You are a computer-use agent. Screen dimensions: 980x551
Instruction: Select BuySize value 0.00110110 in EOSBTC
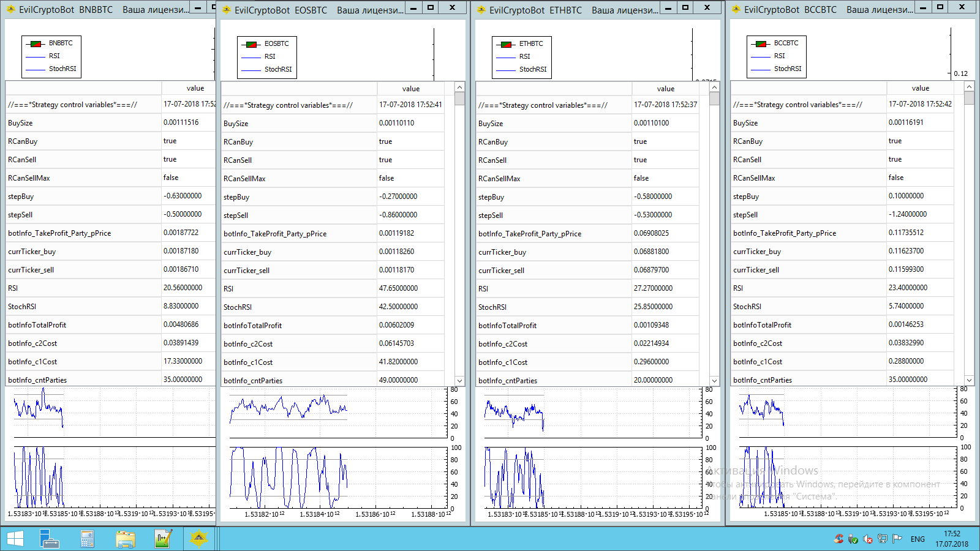(396, 123)
